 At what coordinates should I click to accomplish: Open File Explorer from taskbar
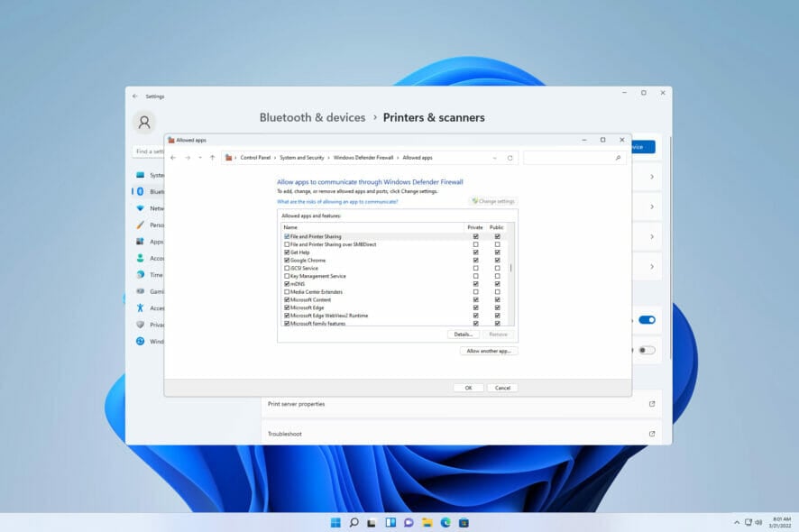[427, 523]
